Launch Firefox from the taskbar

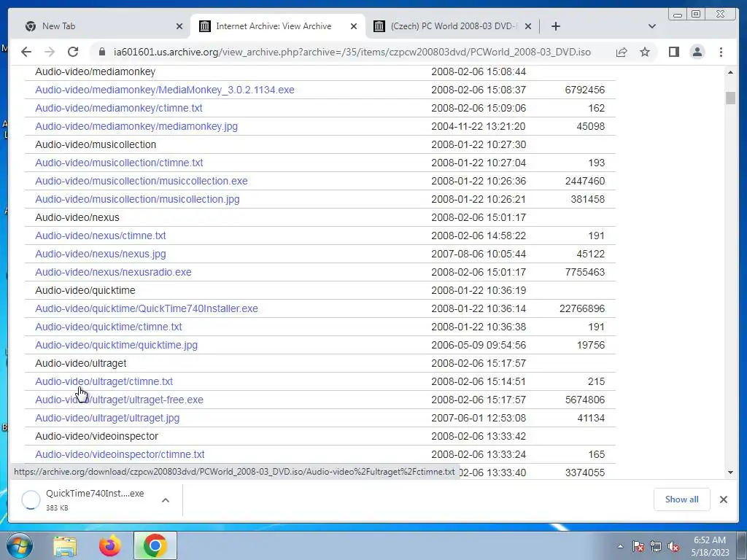coord(109,546)
